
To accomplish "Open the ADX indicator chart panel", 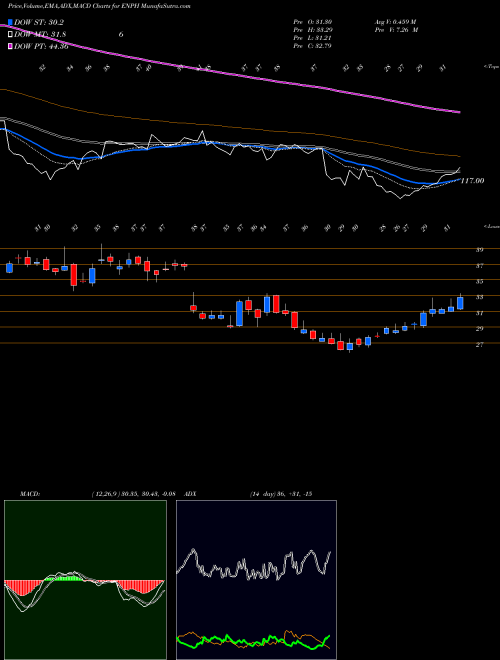I will click(x=256, y=580).
